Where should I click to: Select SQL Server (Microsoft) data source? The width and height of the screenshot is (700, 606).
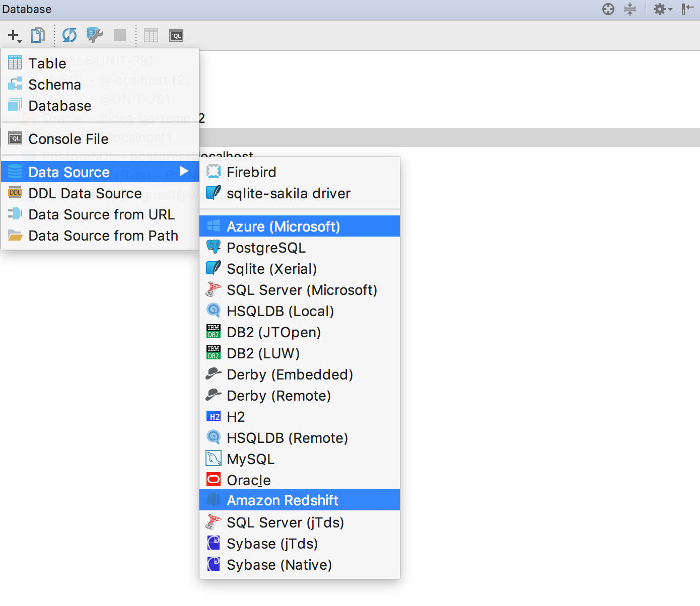tap(300, 290)
